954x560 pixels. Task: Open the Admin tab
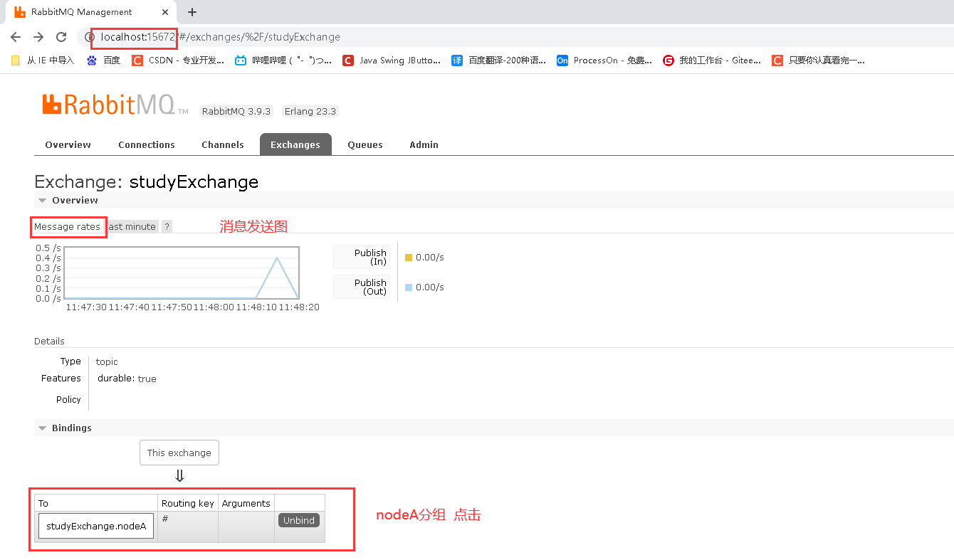pyautogui.click(x=424, y=144)
